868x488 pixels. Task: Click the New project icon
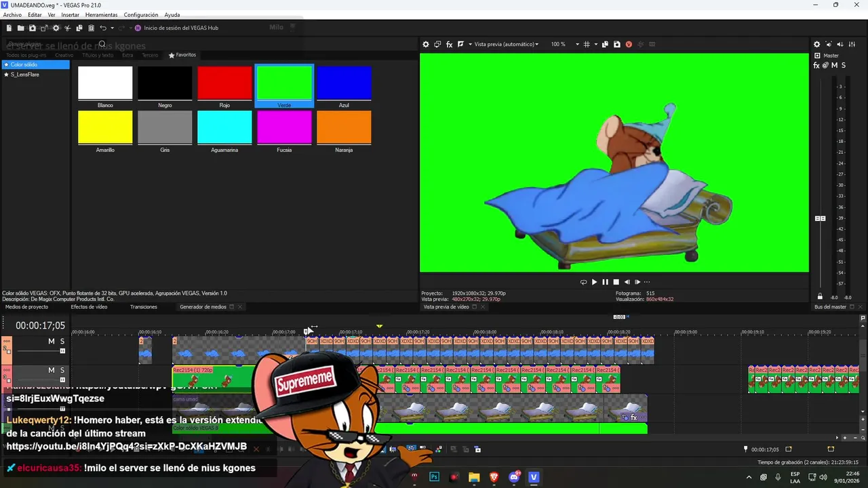[9, 28]
